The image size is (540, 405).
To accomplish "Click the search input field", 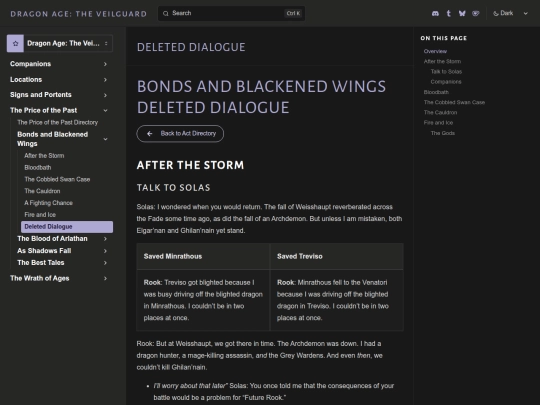I will click(x=231, y=13).
